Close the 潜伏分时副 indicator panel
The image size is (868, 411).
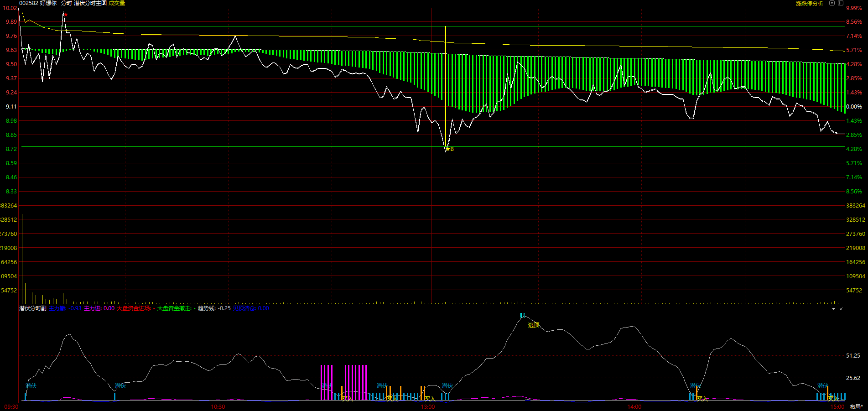pyautogui.click(x=841, y=309)
